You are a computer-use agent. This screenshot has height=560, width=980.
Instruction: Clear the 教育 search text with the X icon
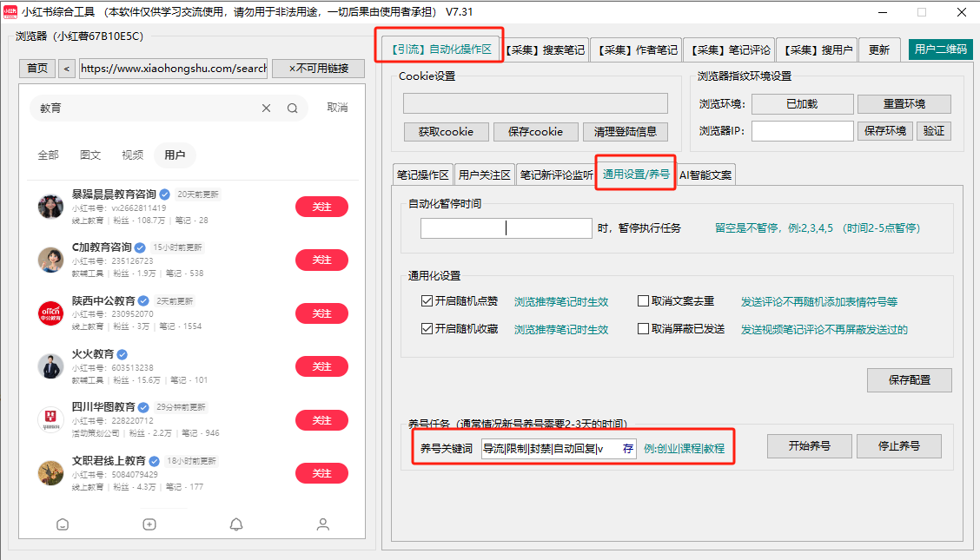point(267,109)
